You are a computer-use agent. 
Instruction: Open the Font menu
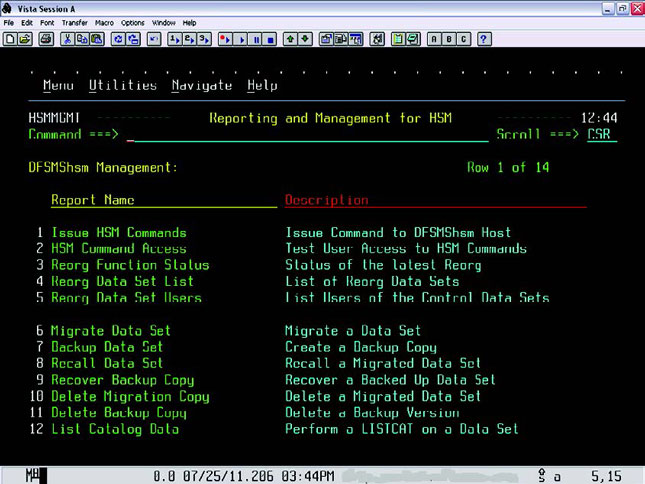point(47,23)
